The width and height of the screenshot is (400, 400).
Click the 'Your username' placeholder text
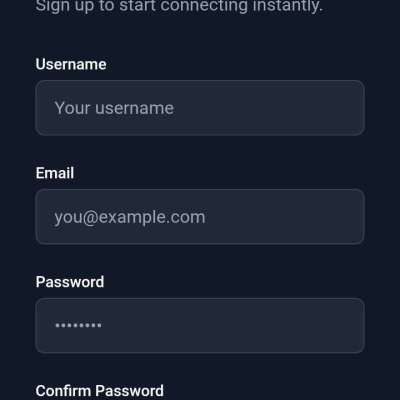pyautogui.click(x=114, y=108)
